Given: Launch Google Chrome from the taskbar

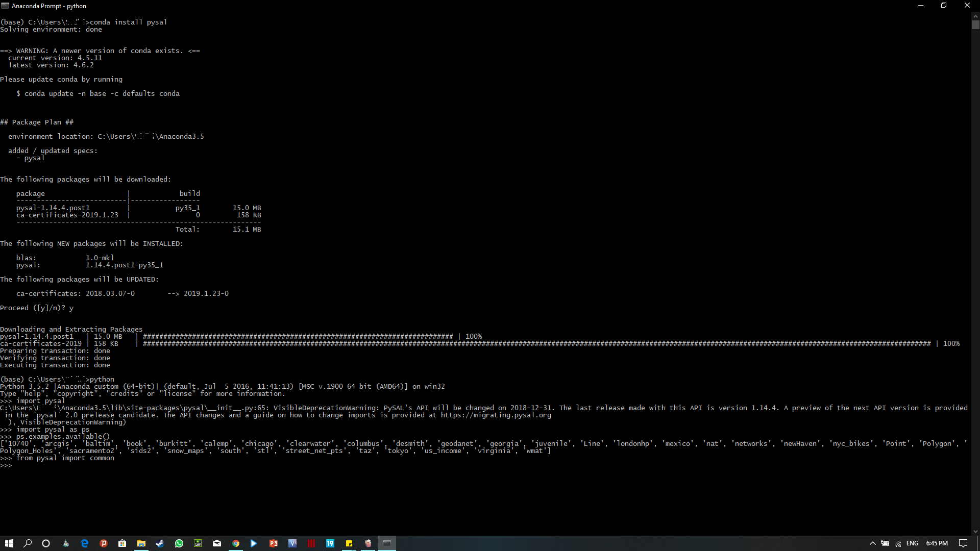Looking at the screenshot, I should pos(235,543).
